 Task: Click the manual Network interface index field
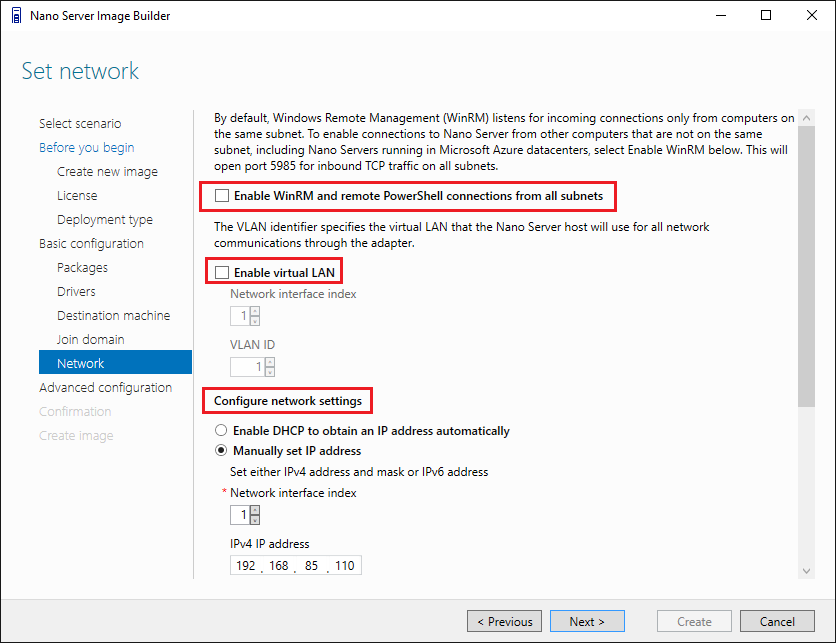point(240,515)
